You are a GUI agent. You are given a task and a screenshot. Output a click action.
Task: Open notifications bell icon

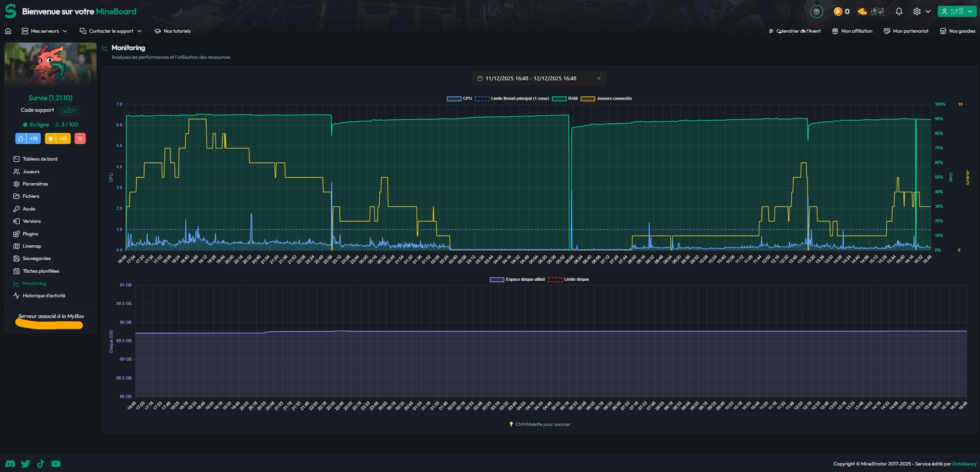click(899, 12)
